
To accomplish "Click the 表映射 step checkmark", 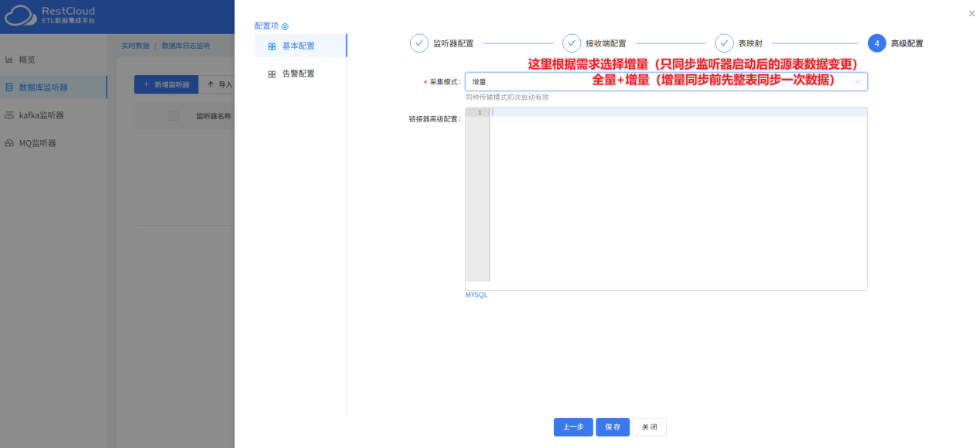I will (724, 43).
